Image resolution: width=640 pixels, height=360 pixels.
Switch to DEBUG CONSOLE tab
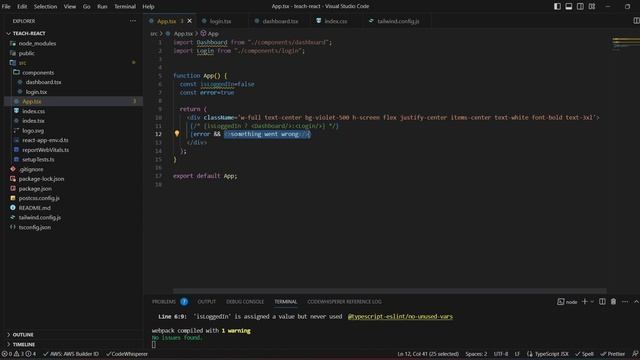coord(245,302)
